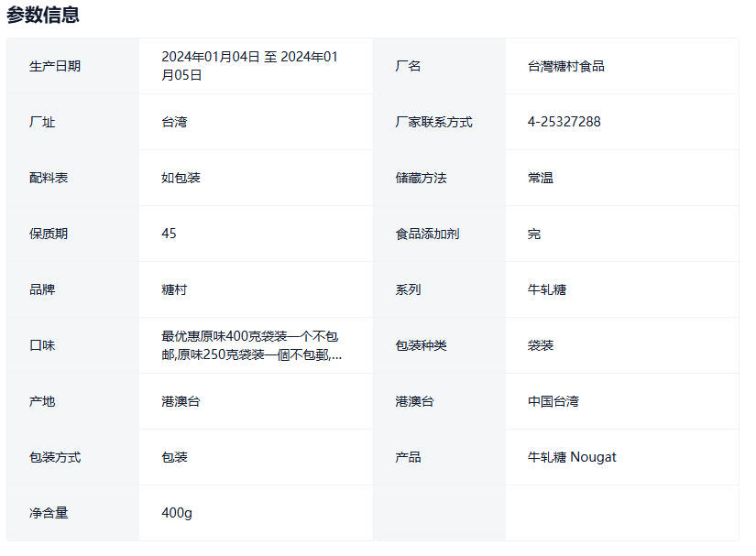Click the 如包装 ingredients value
Viewport: 756px width, 556px height.
pos(181,178)
